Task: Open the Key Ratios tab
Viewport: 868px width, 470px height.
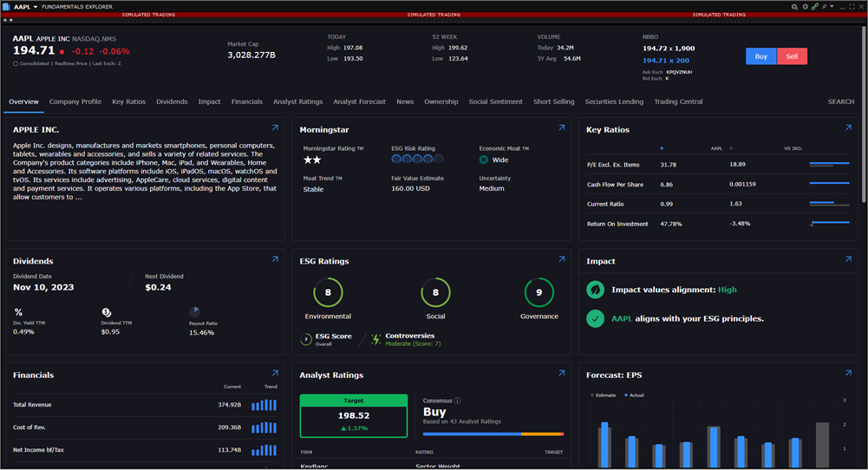Action: (129, 101)
